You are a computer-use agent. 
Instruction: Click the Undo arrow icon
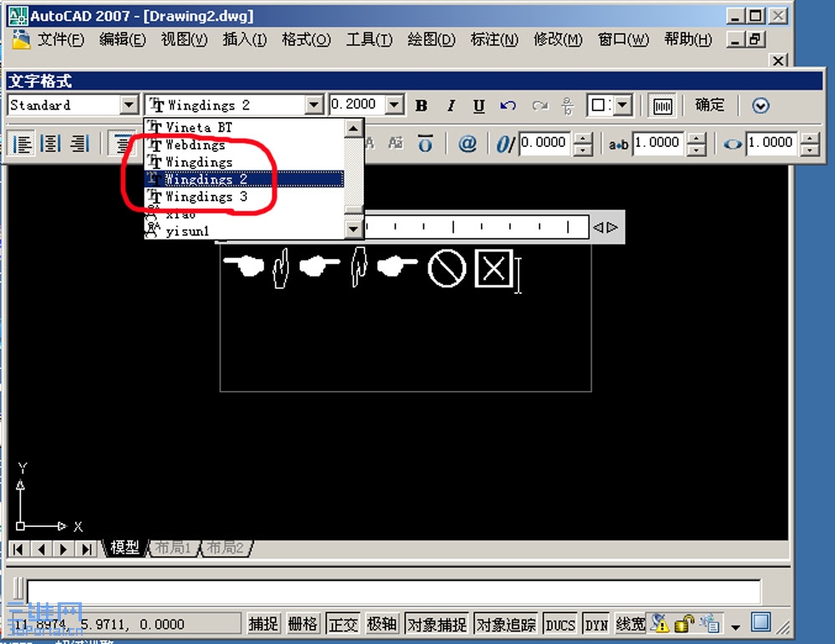pos(508,105)
